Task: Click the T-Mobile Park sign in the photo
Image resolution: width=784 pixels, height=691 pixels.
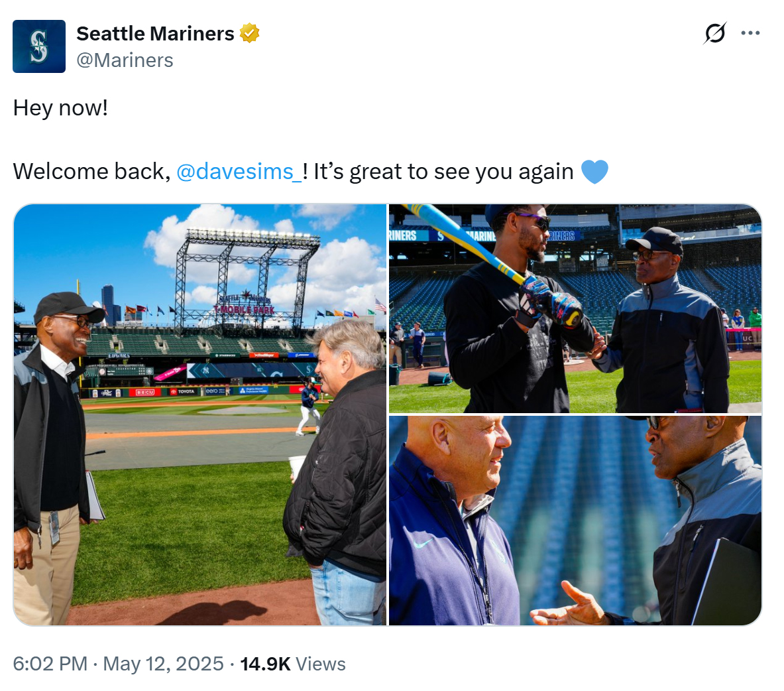Action: tap(244, 310)
